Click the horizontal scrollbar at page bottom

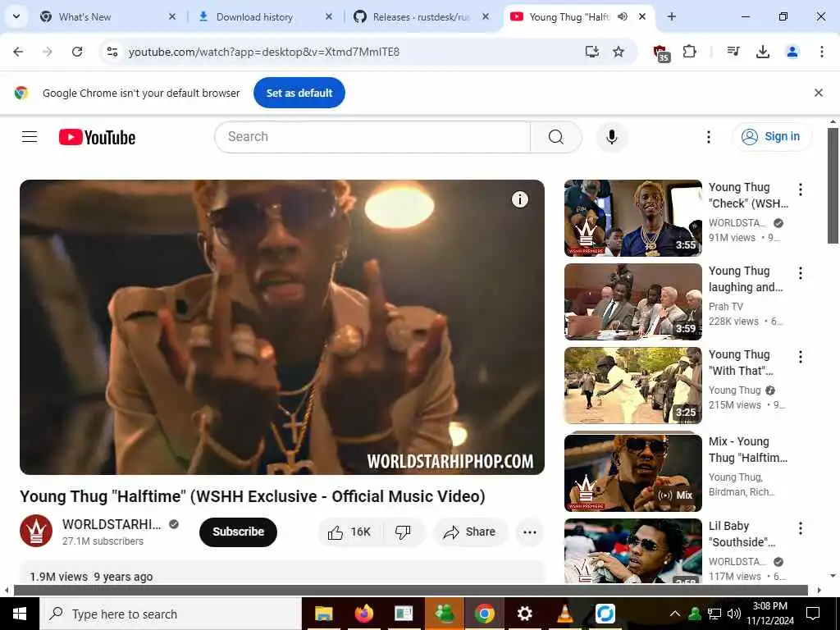pyautogui.click(x=410, y=591)
